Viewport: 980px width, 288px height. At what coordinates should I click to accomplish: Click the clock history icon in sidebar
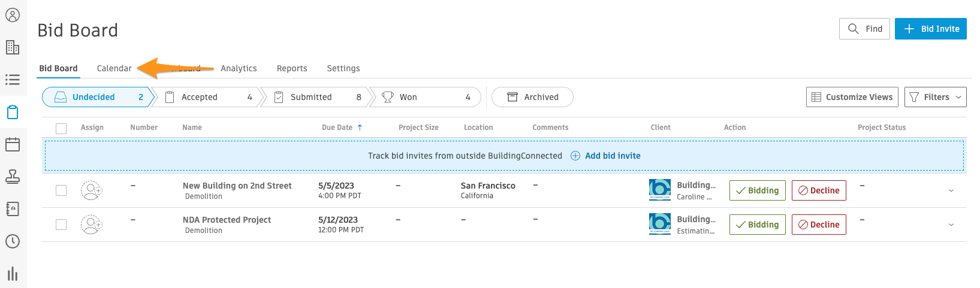click(x=13, y=241)
